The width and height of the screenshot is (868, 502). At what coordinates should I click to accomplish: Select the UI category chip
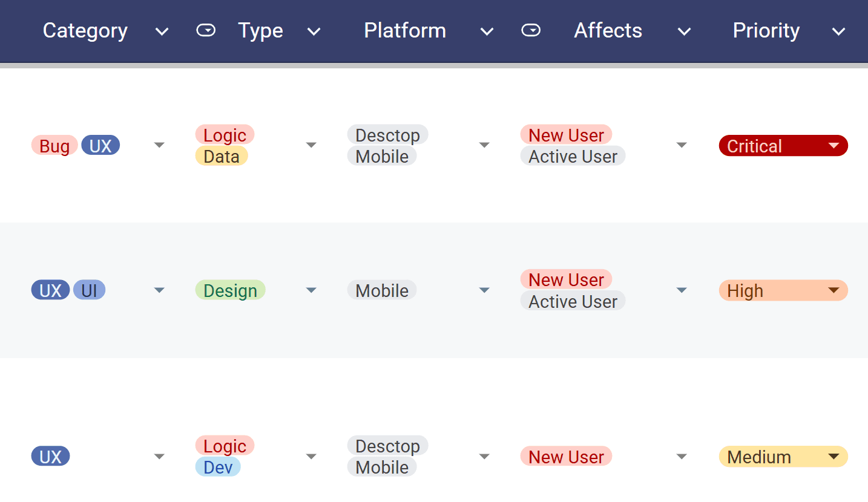point(89,290)
